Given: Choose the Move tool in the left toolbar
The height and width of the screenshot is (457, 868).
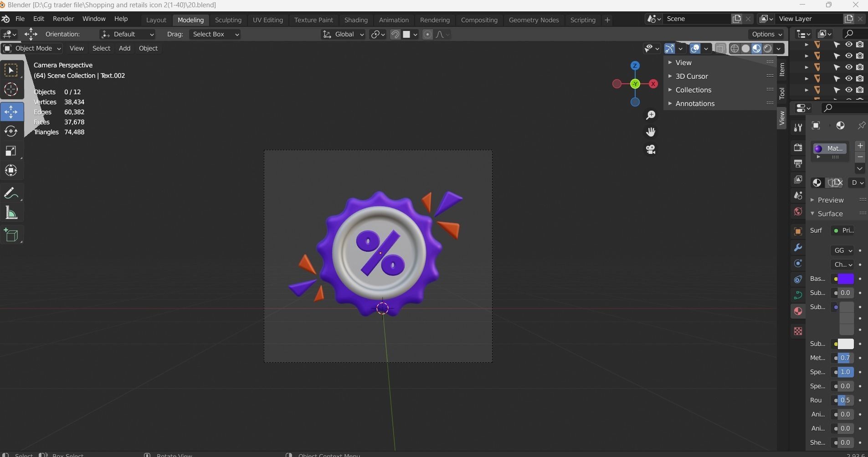Looking at the screenshot, I should [x=11, y=112].
